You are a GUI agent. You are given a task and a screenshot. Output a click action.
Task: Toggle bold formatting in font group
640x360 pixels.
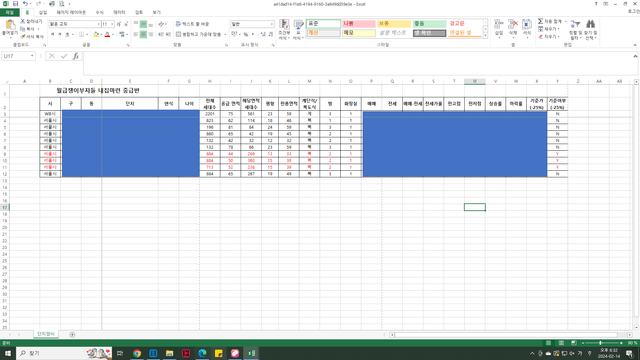tap(53, 35)
